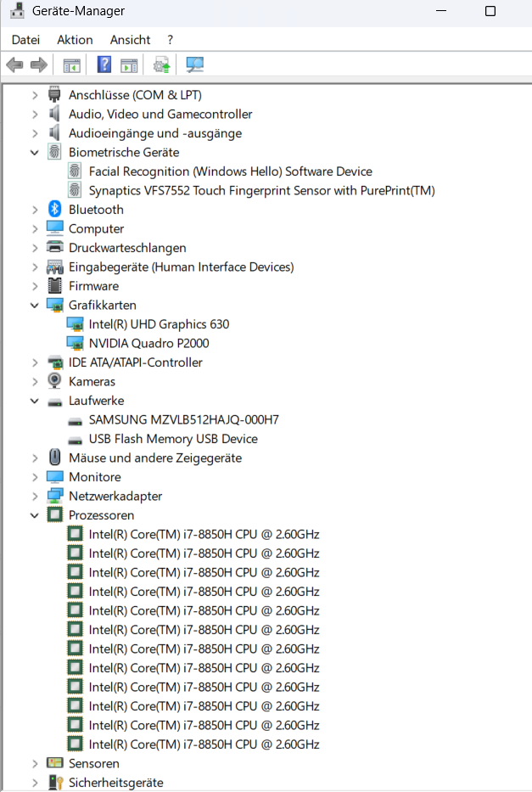Click the Firmware chip icon

54,286
